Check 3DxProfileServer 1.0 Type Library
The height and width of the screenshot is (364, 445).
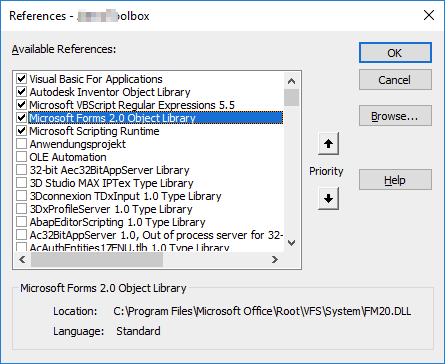pyautogui.click(x=22, y=209)
